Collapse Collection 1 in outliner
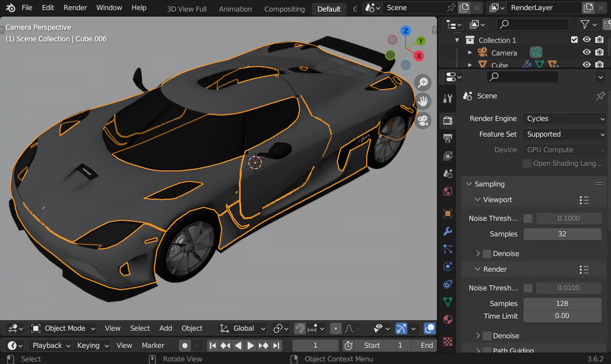 click(457, 40)
